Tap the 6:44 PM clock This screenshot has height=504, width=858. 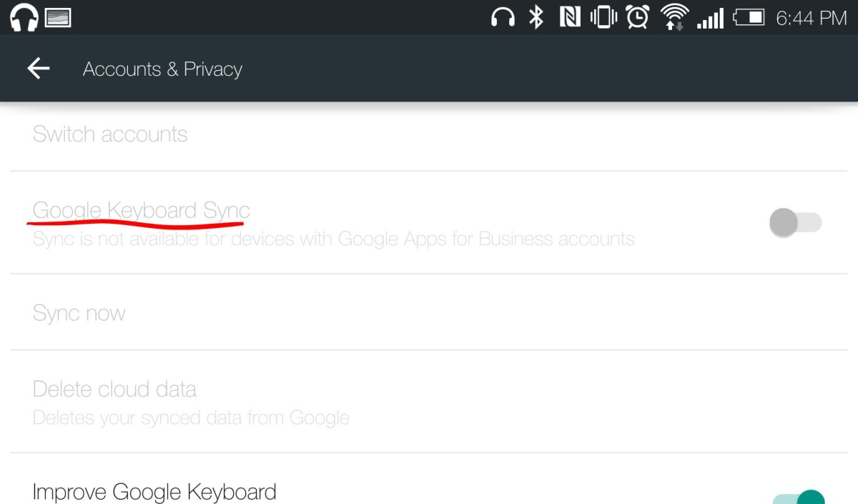(x=811, y=18)
